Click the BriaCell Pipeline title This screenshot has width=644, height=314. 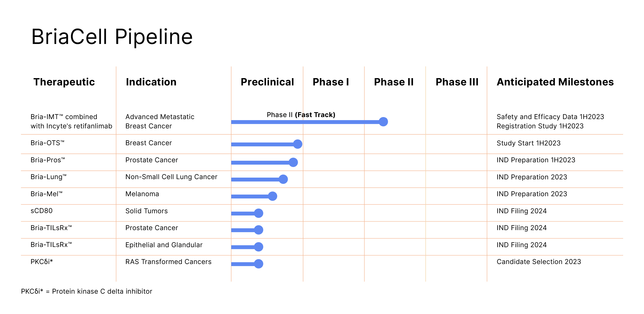[112, 37]
